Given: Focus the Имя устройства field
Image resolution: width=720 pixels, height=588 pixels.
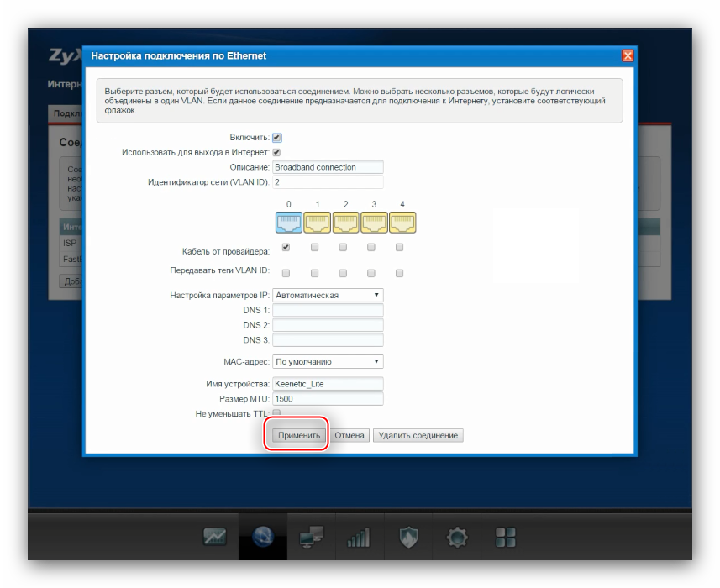Looking at the screenshot, I should [328, 384].
